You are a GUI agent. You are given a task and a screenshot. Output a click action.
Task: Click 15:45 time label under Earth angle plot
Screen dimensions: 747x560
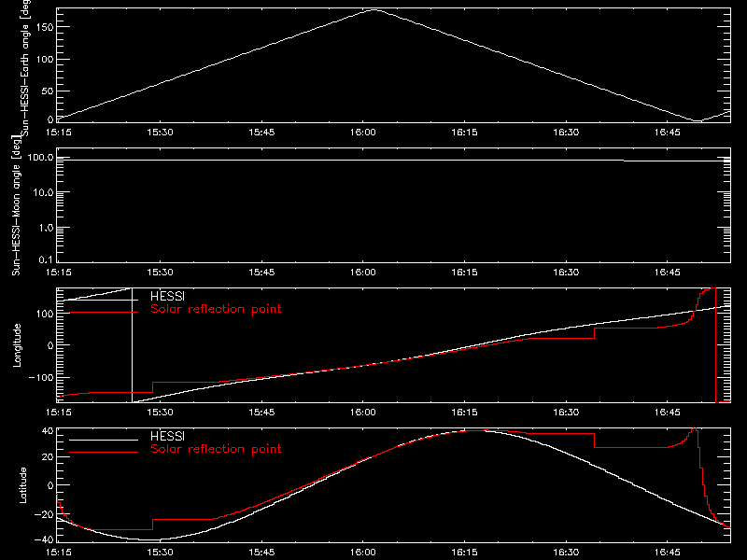click(261, 132)
